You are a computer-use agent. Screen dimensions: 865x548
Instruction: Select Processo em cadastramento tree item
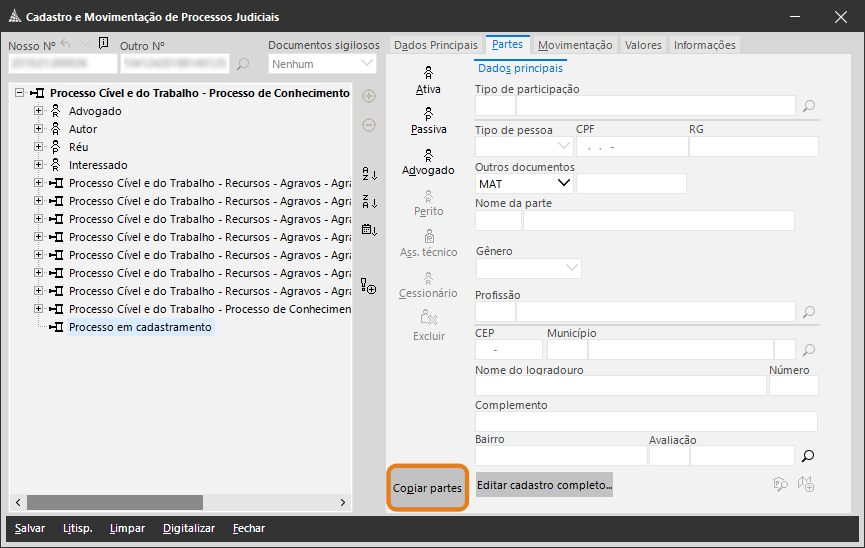tap(140, 327)
